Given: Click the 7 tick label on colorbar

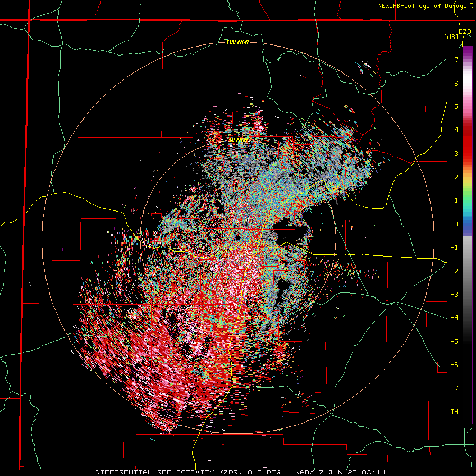Looking at the screenshot, I should [x=456, y=59].
